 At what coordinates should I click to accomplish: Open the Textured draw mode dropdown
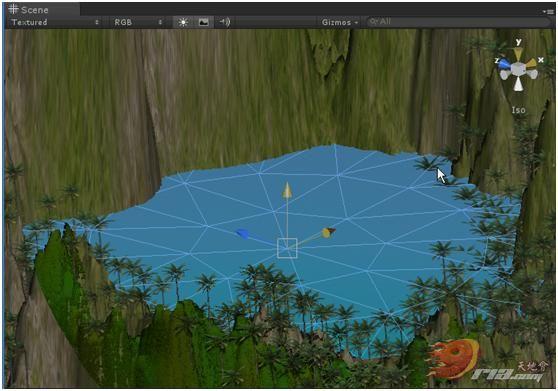pos(55,22)
